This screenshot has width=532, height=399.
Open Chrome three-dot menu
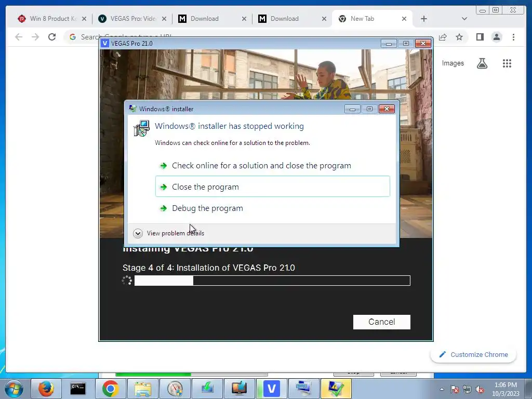click(x=513, y=37)
